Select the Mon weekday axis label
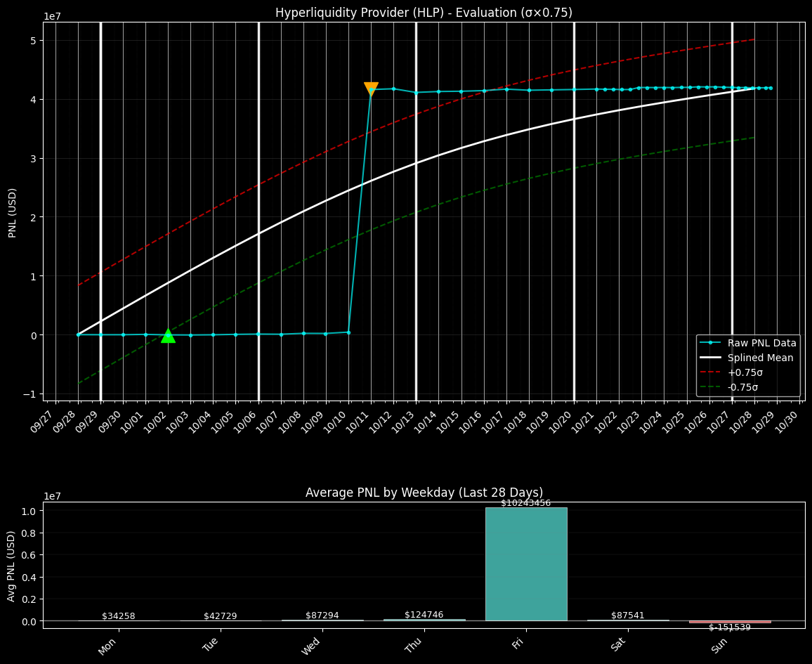The height and width of the screenshot is (664, 812). click(x=107, y=646)
